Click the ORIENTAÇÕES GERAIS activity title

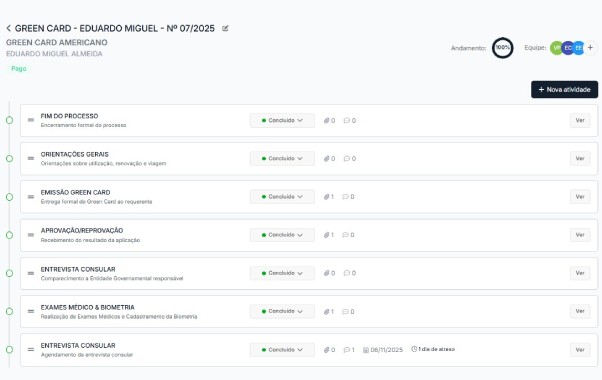[x=74, y=154]
